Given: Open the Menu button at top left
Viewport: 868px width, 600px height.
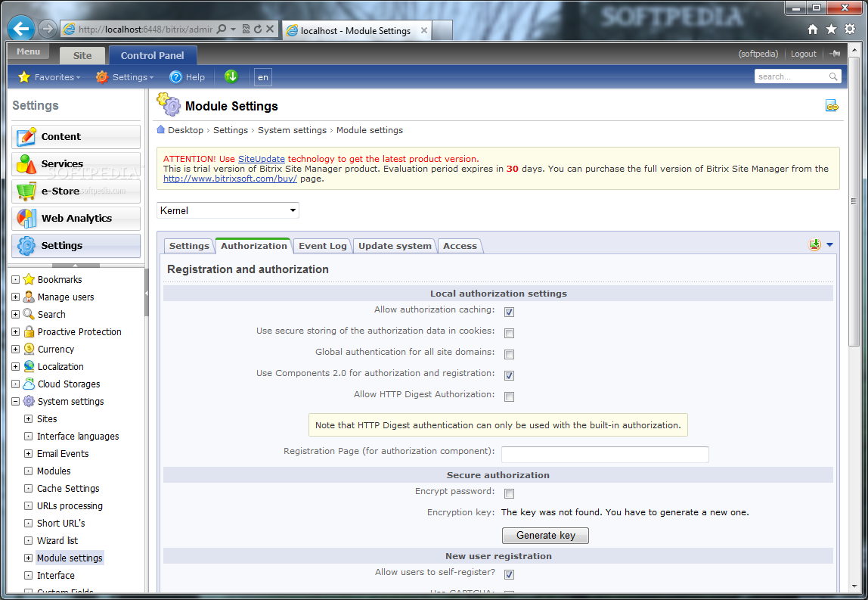Looking at the screenshot, I should 28,51.
